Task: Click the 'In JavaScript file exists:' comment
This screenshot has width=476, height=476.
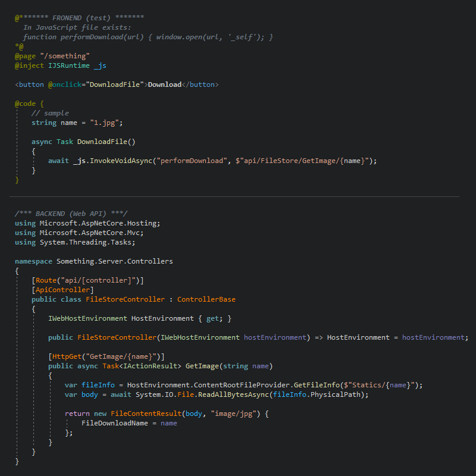Action: point(77,27)
